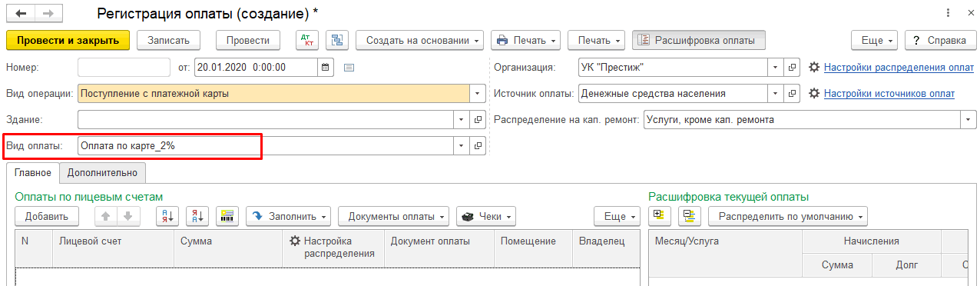Open Источник оплаты linked record icon
This screenshot has height=286, width=980.
click(793, 94)
